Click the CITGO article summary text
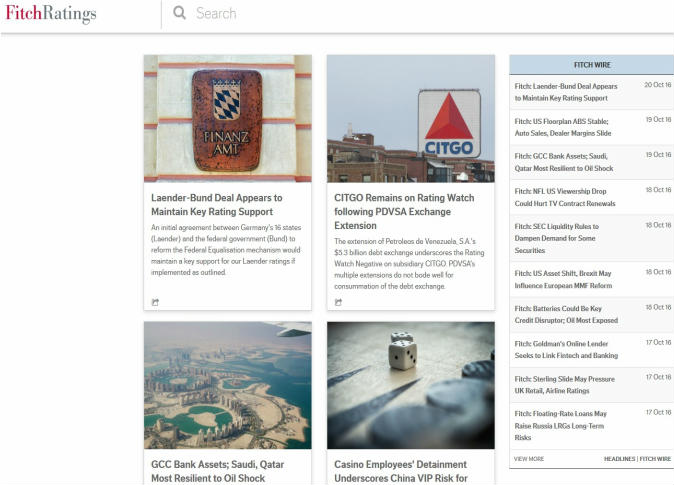The width and height of the screenshot is (674, 485). 409,264
